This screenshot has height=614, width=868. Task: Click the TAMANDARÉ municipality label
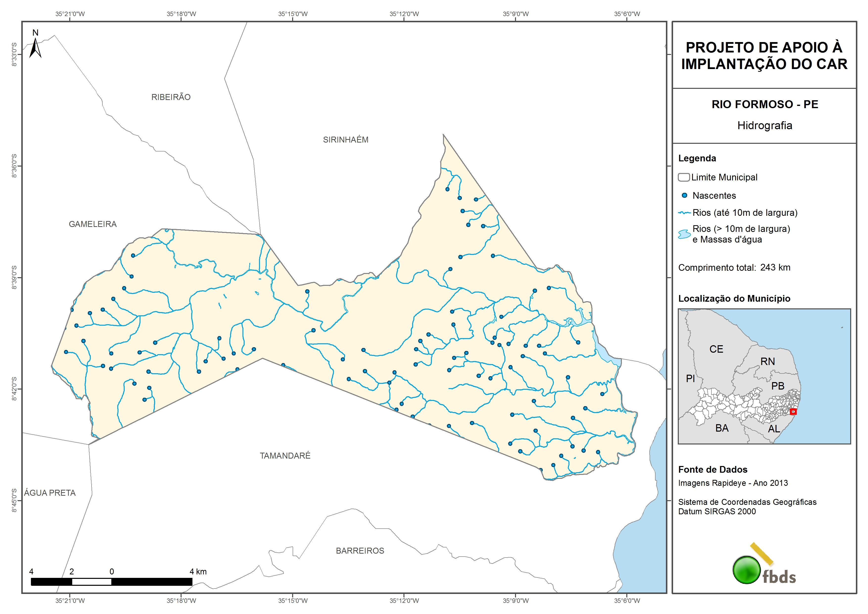click(285, 456)
